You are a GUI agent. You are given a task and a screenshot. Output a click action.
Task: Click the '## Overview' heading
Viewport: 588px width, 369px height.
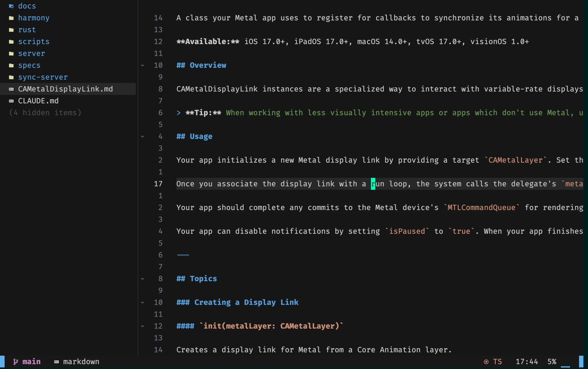click(x=201, y=65)
